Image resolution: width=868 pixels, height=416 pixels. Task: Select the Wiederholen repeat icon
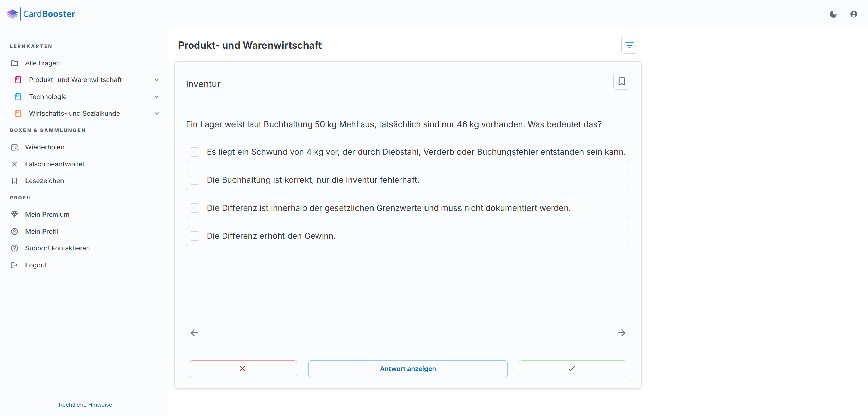coord(15,147)
